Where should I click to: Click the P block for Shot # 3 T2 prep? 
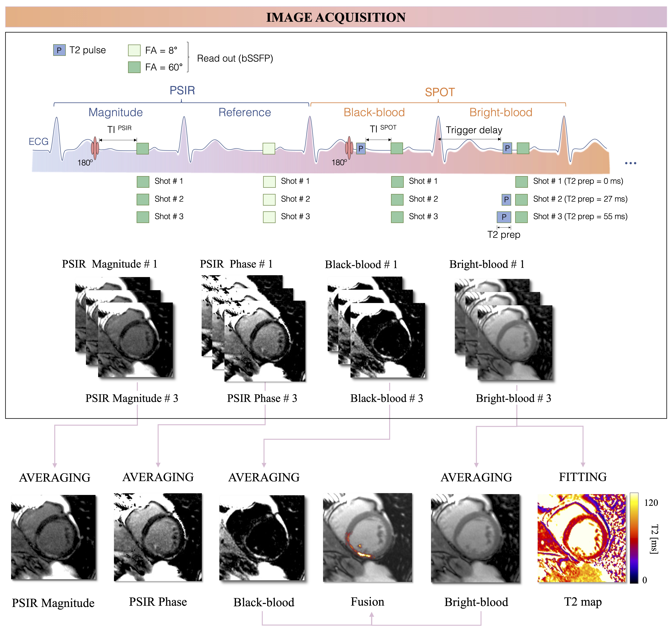(504, 217)
